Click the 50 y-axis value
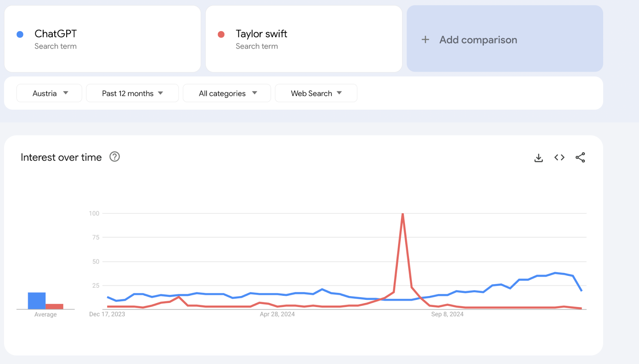Image resolution: width=639 pixels, height=364 pixels. [x=96, y=262]
